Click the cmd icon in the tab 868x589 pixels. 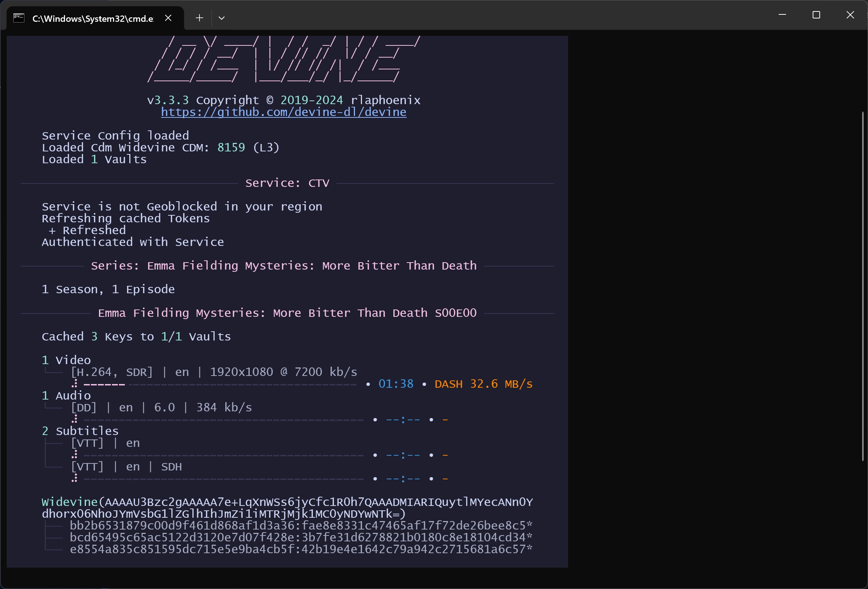(x=19, y=18)
